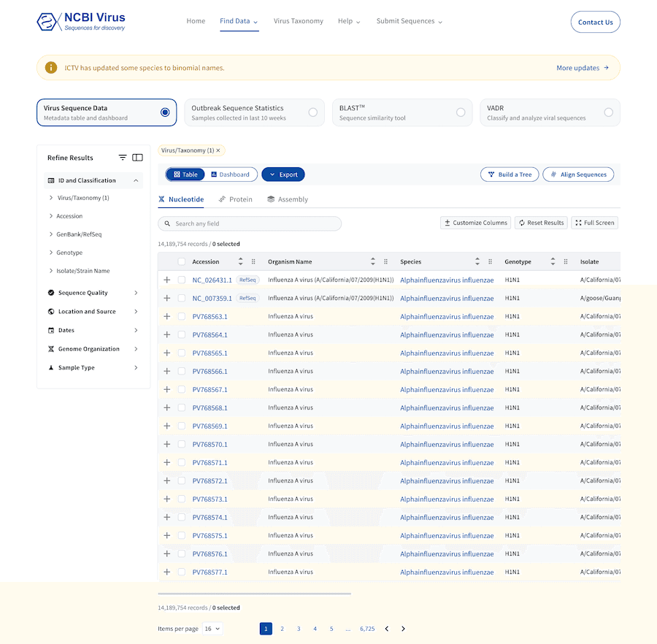Click the Organism Name column drag handle
This screenshot has width=657, height=644.
[386, 261]
